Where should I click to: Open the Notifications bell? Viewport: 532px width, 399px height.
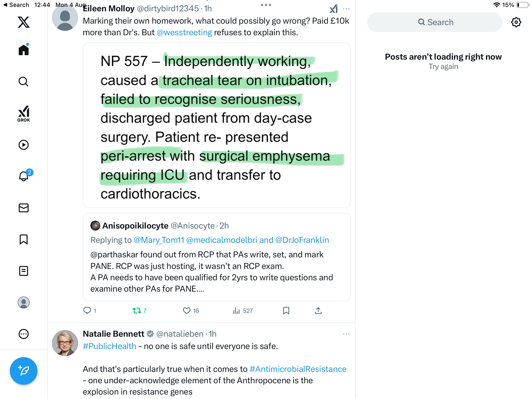coord(24,176)
